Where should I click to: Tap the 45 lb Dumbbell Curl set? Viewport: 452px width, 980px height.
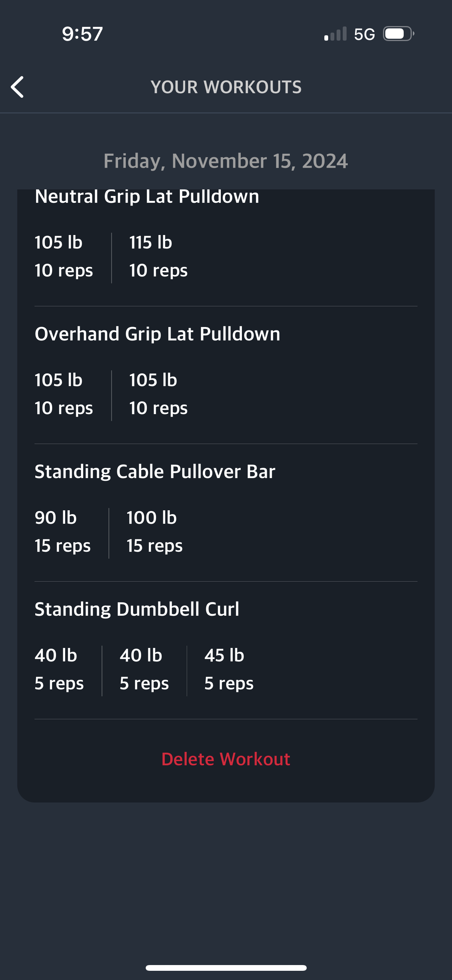pyautogui.click(x=229, y=669)
